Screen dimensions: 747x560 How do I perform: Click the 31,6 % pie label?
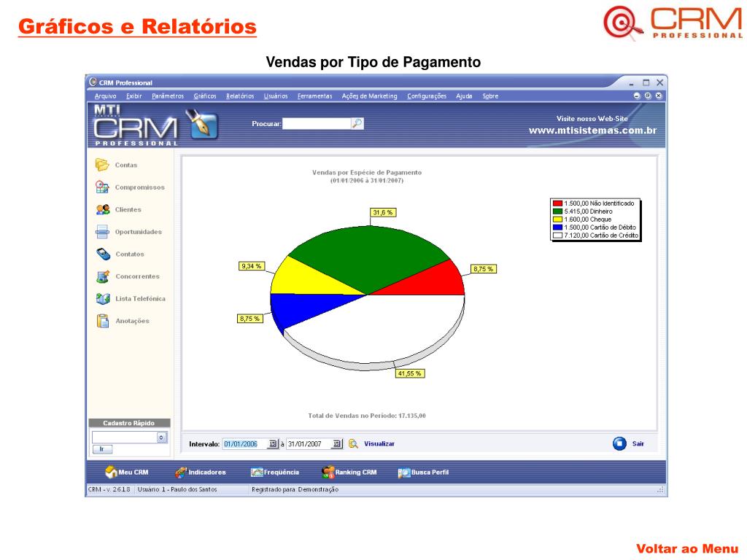[x=383, y=212]
